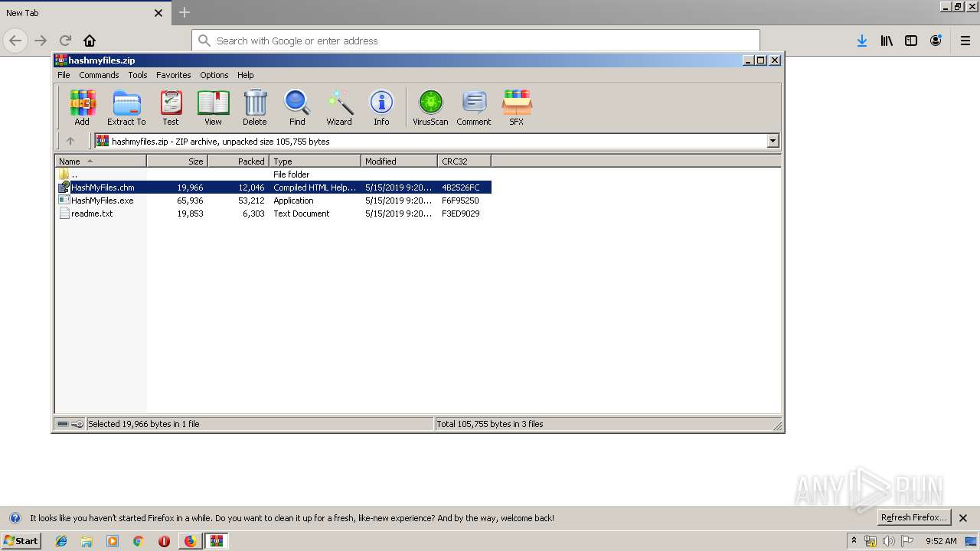This screenshot has width=980, height=551.
Task: Select HashMyFiles.chm file row
Action: [273, 187]
